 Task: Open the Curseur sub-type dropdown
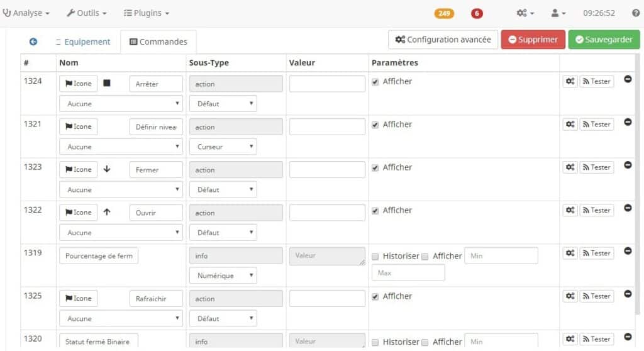pos(223,147)
